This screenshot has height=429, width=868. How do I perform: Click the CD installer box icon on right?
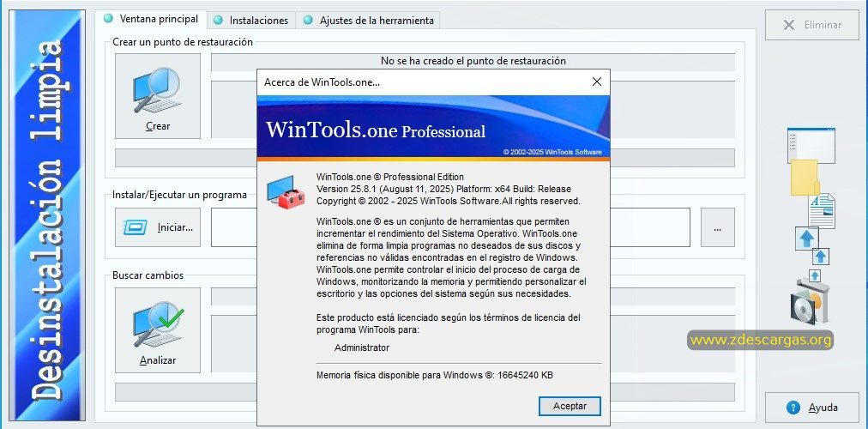(810, 300)
